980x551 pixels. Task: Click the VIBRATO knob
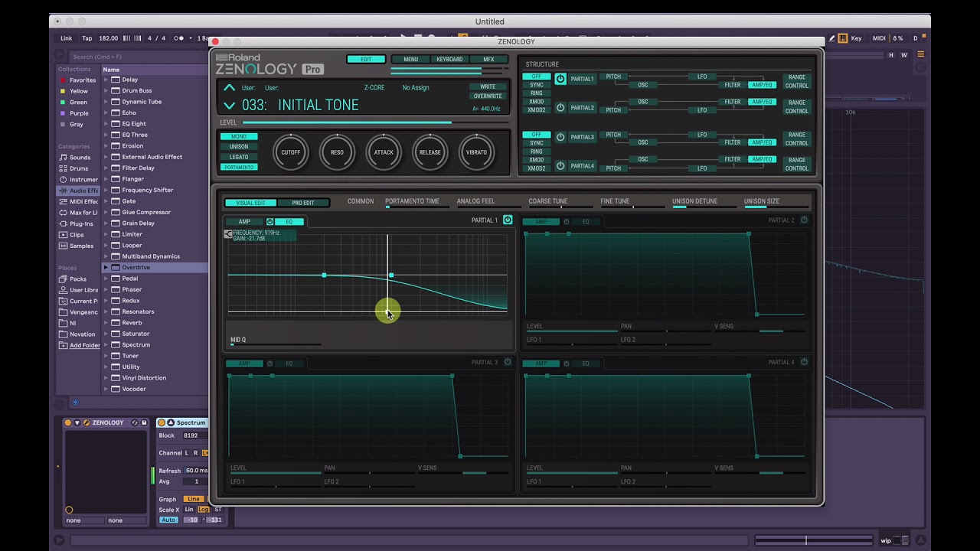[x=476, y=152]
